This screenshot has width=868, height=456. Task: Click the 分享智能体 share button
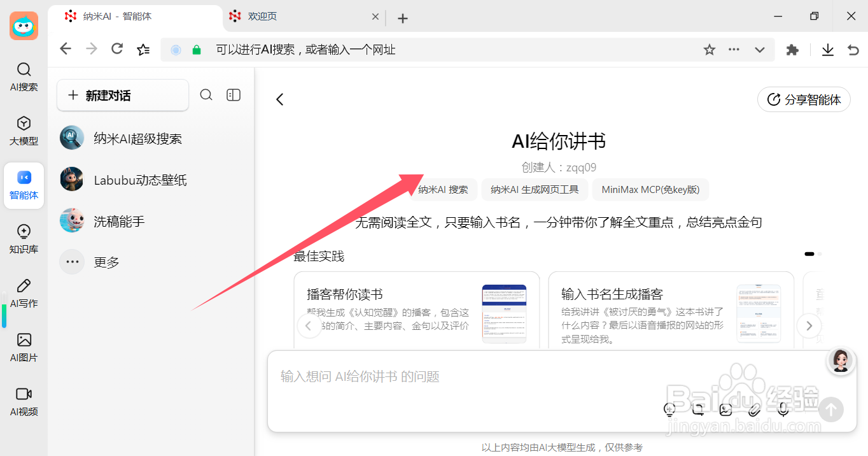tap(804, 99)
